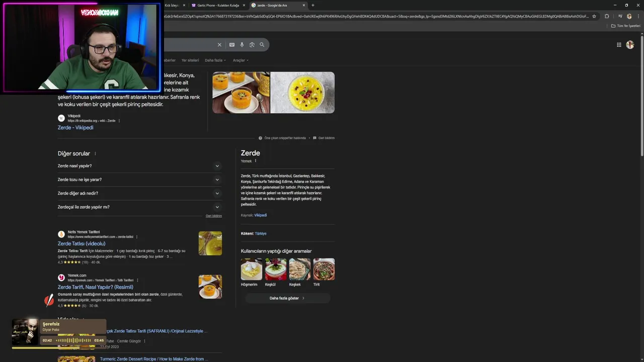The width and height of the screenshot is (644, 362).
Task: Open Turmeric Zerde Dessert Recipe video link
Action: [x=154, y=359]
